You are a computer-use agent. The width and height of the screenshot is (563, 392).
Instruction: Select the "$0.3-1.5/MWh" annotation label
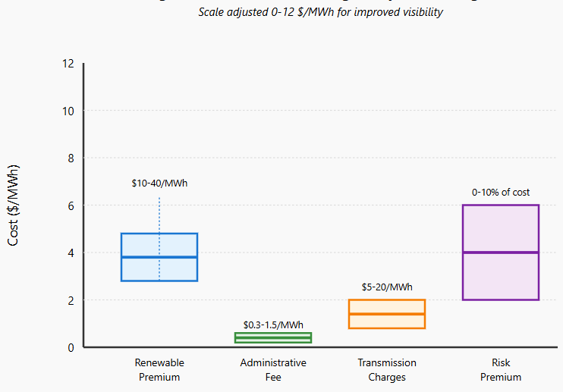[x=273, y=325]
